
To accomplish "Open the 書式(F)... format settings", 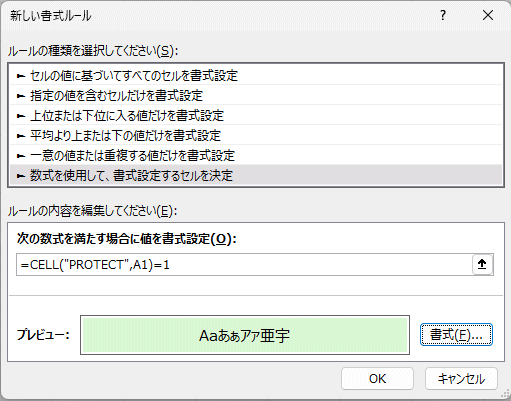I will 456,335.
